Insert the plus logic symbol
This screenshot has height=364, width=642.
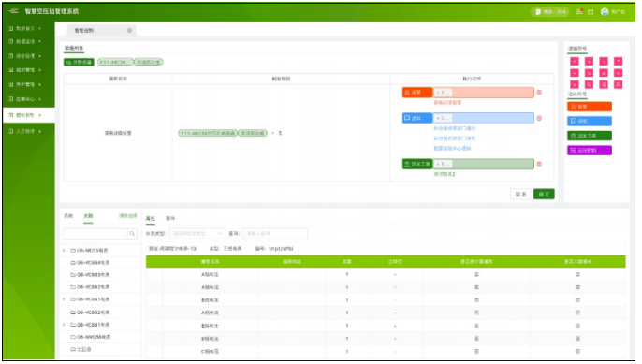tap(589, 62)
